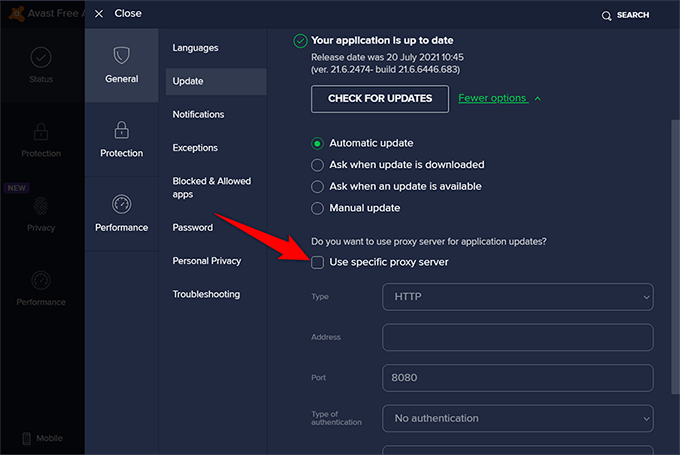Switch to the Troubleshooting section

206,294
